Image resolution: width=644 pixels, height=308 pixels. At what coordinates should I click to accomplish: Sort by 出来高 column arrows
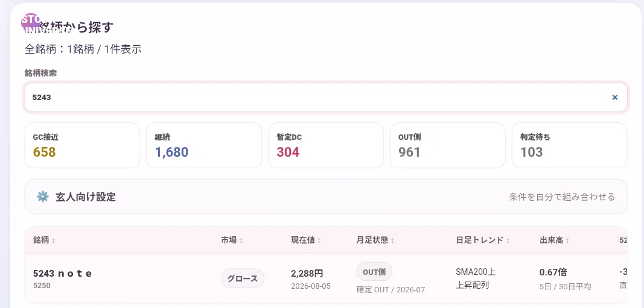[567, 240]
